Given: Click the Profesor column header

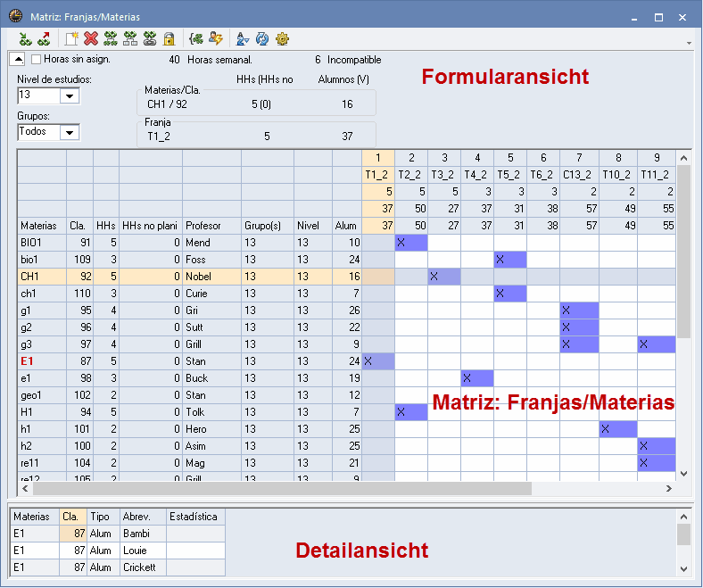Looking at the screenshot, I should click(x=211, y=226).
